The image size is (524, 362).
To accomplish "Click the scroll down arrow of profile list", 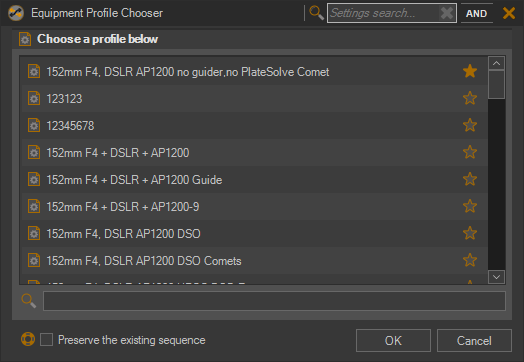I will (497, 277).
